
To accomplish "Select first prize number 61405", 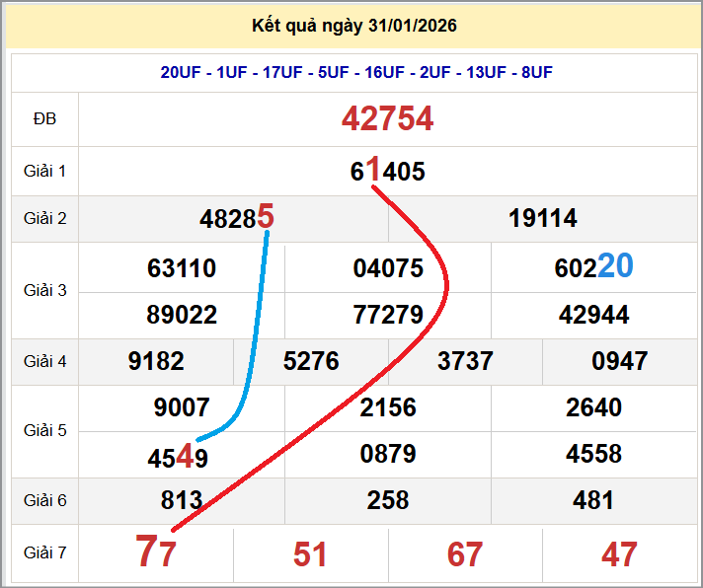I will [387, 172].
